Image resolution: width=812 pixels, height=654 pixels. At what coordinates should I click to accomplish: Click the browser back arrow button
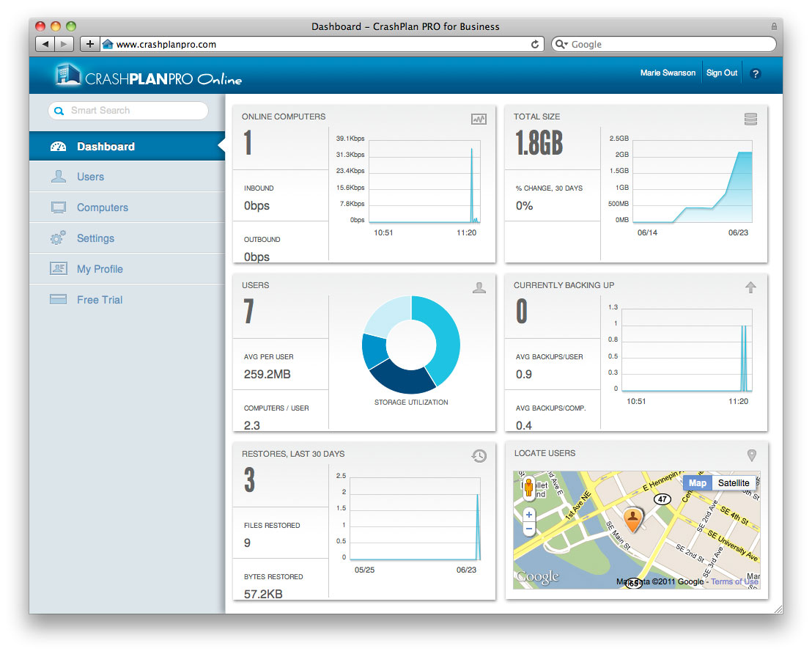pos(45,44)
